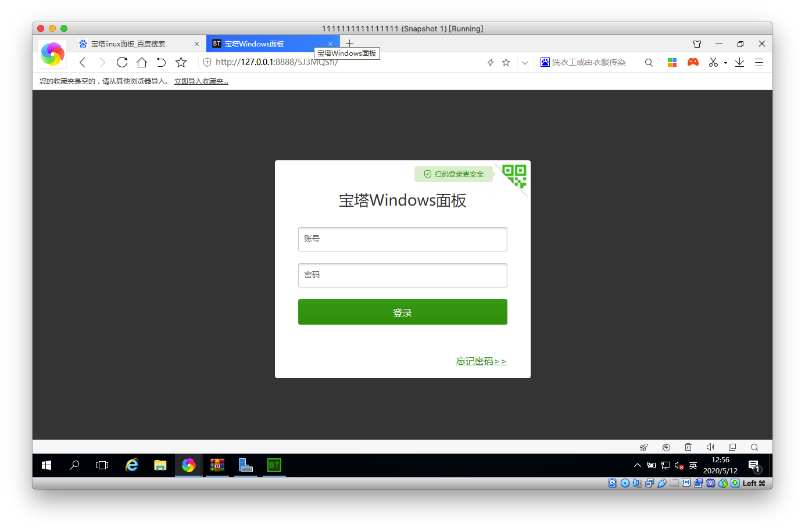Click the network tray icon
The width and height of the screenshot is (805, 532).
pyautogui.click(x=666, y=465)
